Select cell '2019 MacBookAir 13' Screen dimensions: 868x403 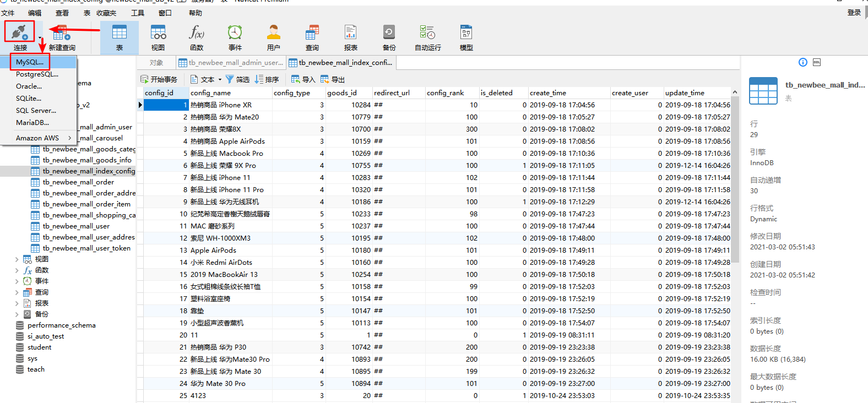pos(231,275)
